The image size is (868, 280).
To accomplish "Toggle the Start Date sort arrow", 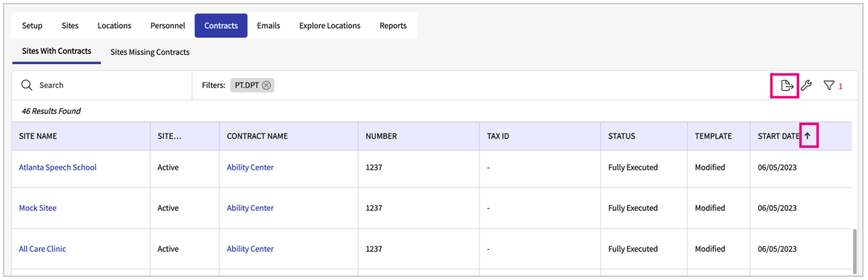I will coord(807,136).
